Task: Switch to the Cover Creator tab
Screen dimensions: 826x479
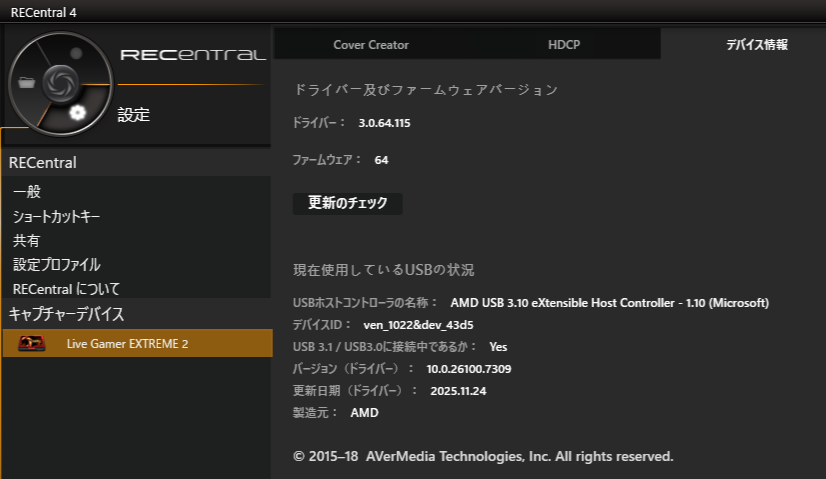Action: tap(371, 45)
